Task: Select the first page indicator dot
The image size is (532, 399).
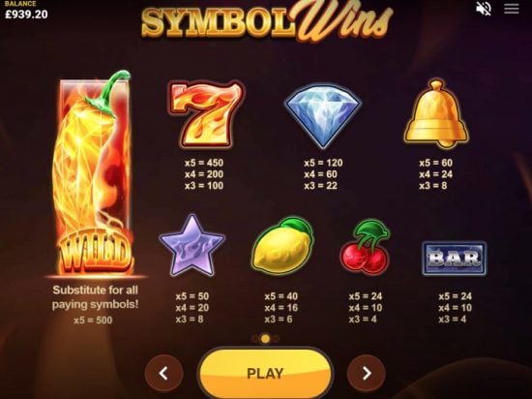Action: click(255, 339)
